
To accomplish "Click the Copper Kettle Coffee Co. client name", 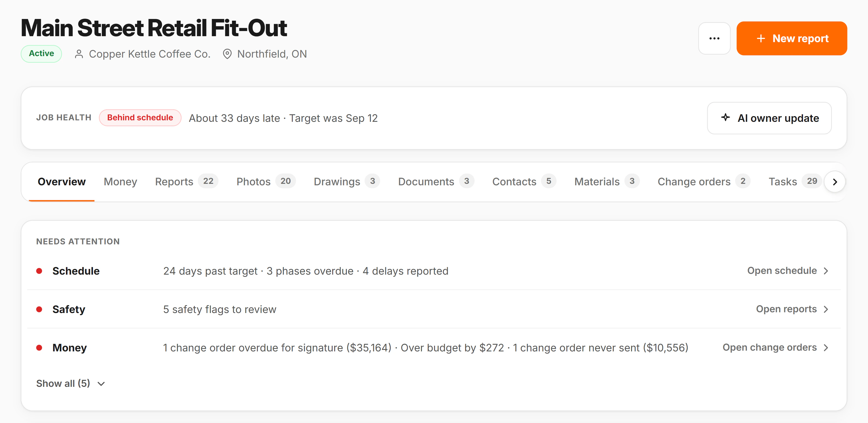I will 150,54.
